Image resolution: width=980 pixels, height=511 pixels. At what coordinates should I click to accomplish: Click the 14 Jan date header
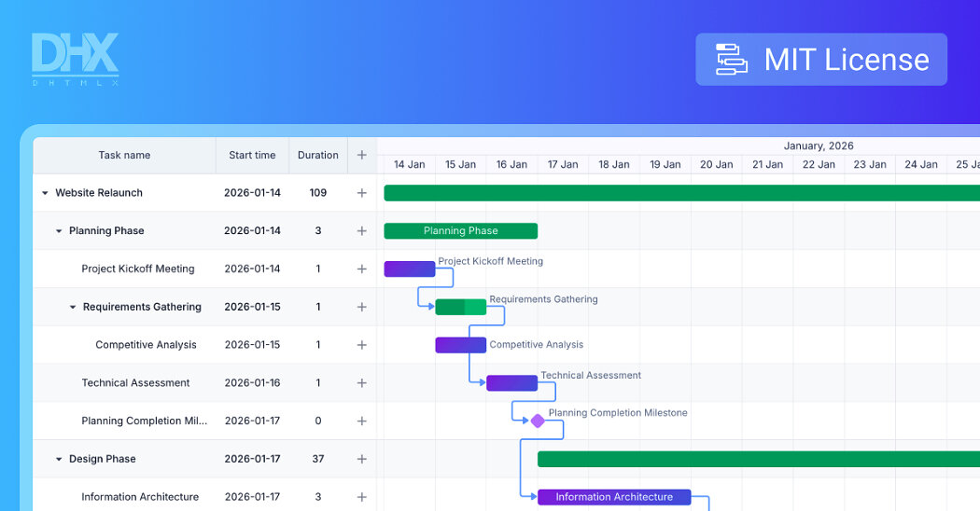(x=410, y=164)
